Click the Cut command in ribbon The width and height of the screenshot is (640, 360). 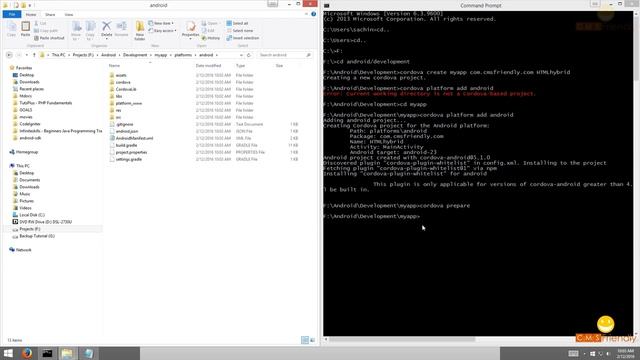(x=40, y=24)
